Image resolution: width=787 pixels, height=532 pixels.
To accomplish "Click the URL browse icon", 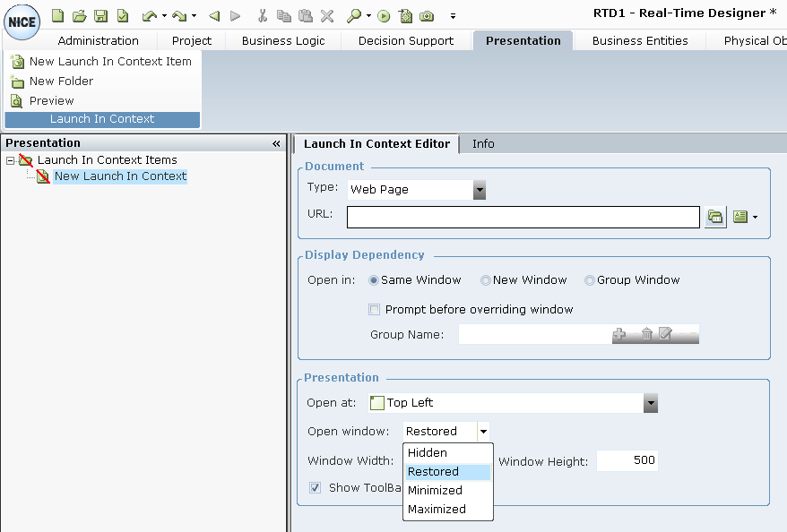I will (714, 217).
